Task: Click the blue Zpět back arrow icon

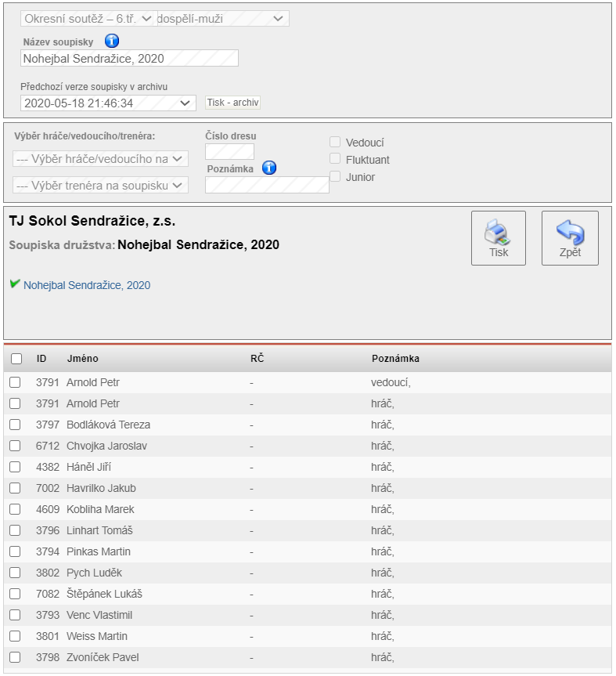Action: click(x=570, y=233)
